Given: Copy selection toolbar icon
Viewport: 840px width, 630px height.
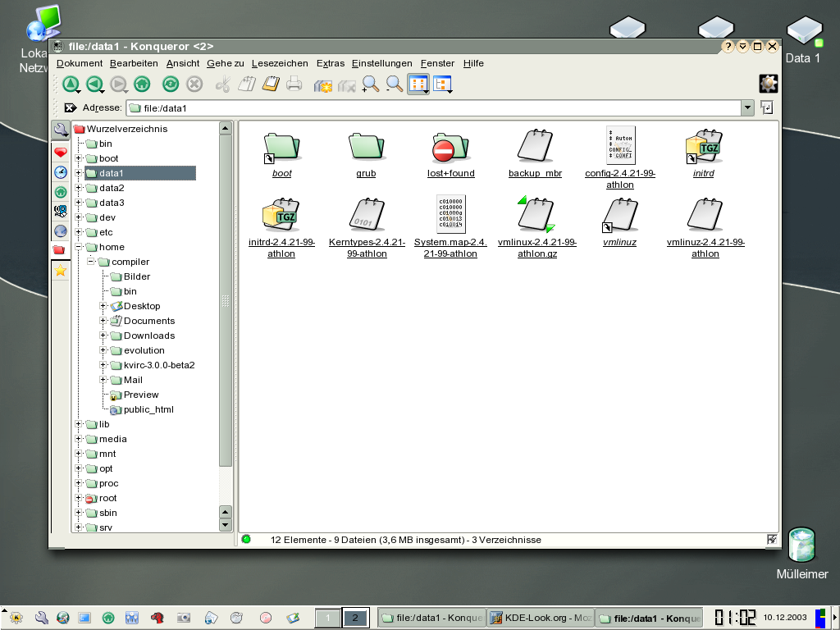Looking at the screenshot, I should 247,84.
